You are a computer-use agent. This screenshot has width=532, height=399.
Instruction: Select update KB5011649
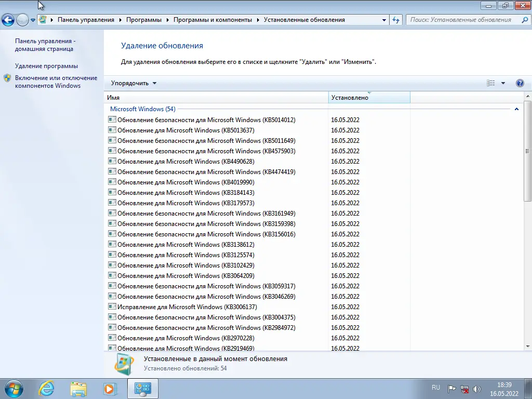point(206,140)
